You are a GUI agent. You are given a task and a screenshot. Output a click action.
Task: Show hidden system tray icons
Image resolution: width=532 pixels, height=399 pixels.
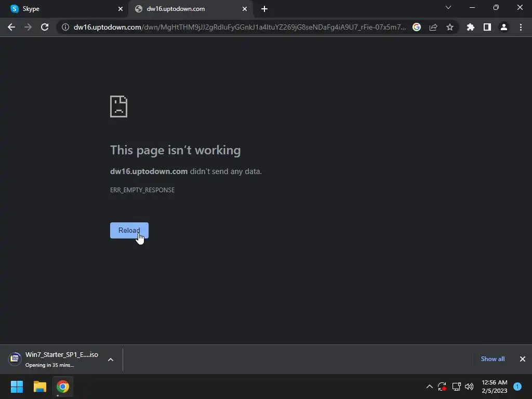coord(430,387)
